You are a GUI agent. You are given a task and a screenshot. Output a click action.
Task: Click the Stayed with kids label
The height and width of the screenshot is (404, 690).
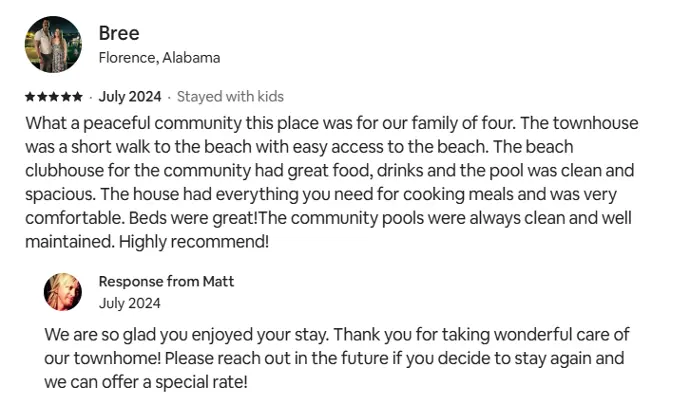click(x=230, y=96)
